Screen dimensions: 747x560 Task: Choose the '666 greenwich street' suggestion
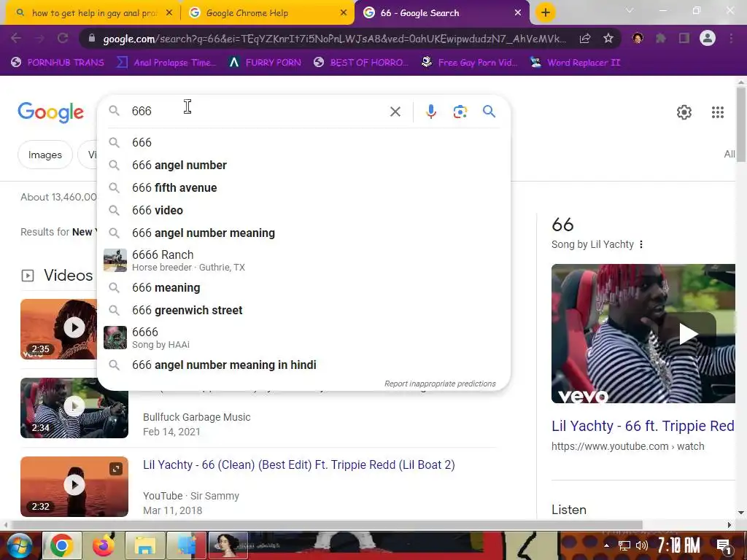[303, 310]
